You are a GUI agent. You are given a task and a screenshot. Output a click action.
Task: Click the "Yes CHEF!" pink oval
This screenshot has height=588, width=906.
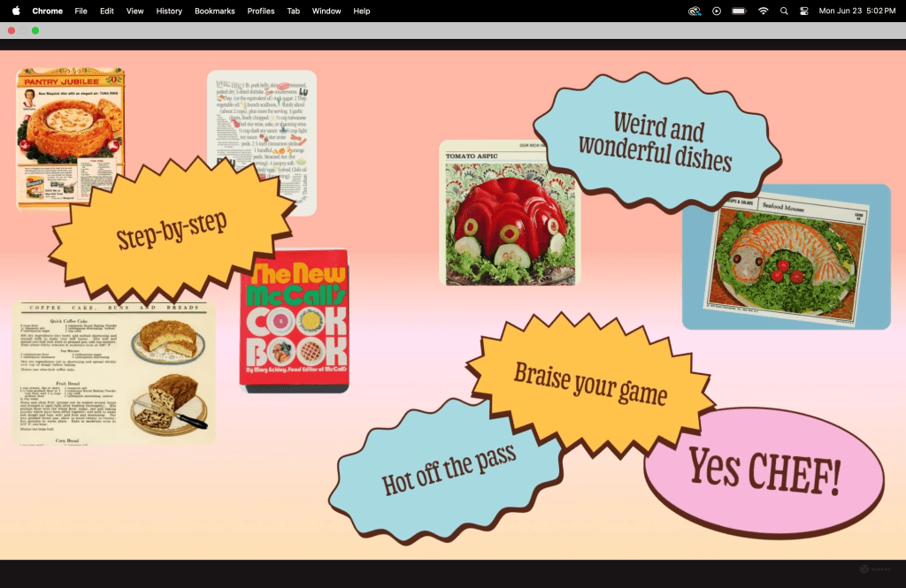764,473
